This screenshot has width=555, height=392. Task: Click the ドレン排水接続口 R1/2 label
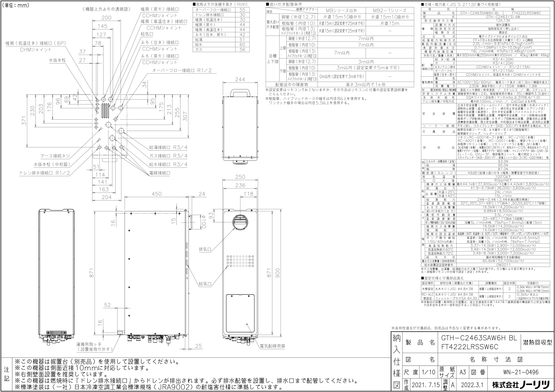tap(44, 173)
